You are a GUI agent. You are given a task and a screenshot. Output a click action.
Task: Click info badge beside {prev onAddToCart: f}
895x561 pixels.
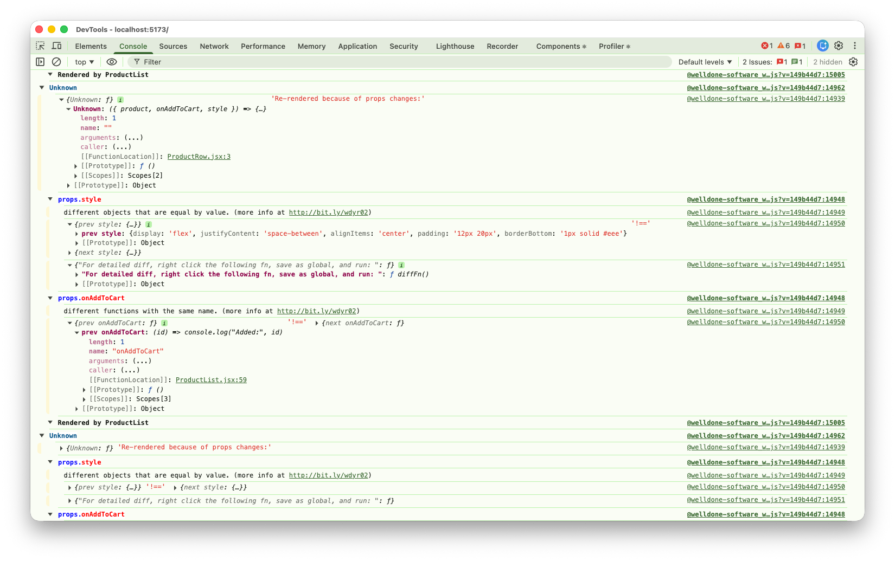(164, 323)
